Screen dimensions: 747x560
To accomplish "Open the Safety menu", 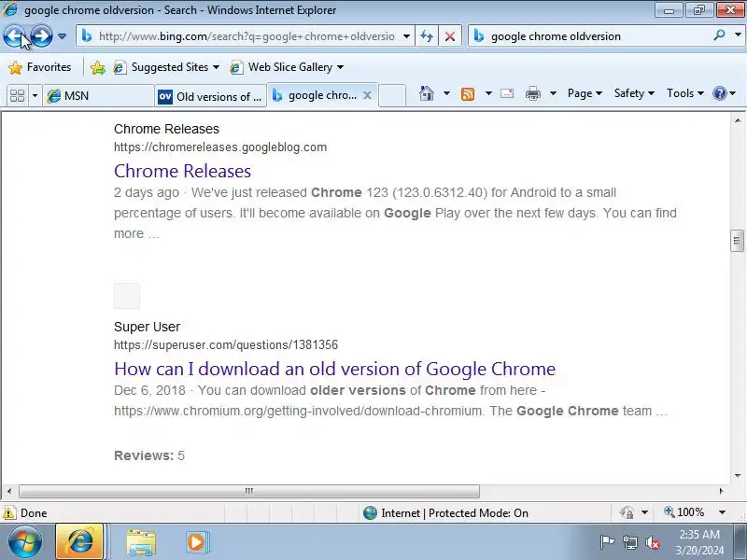I will point(634,93).
